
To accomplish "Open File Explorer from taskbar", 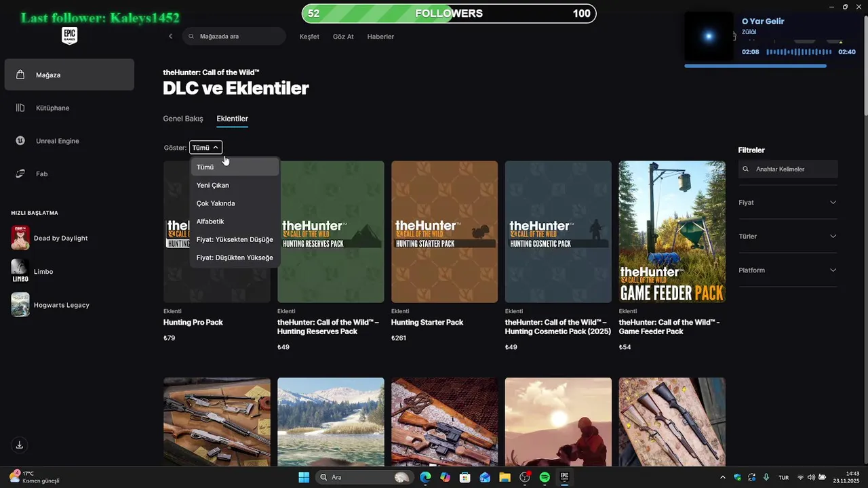I will 505,477.
